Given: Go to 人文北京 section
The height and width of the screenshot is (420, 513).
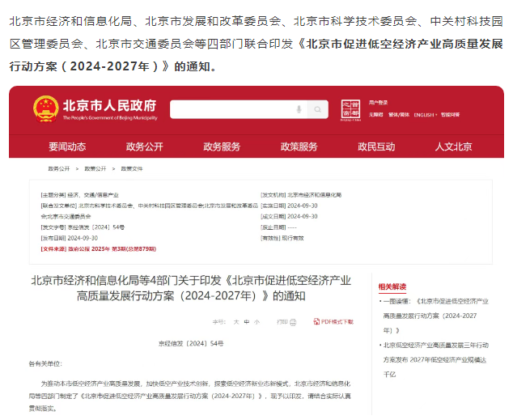Looking at the screenshot, I should pos(453,146).
